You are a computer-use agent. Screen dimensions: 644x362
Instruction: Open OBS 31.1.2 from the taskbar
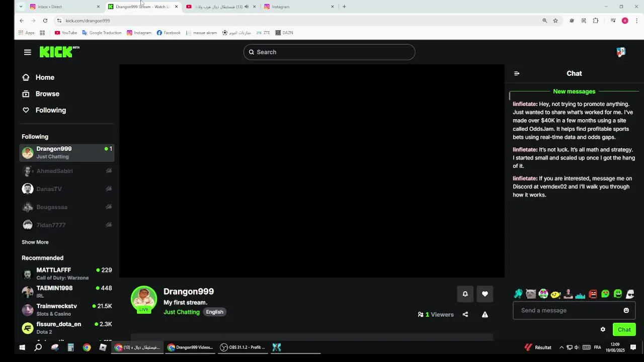tap(243, 347)
